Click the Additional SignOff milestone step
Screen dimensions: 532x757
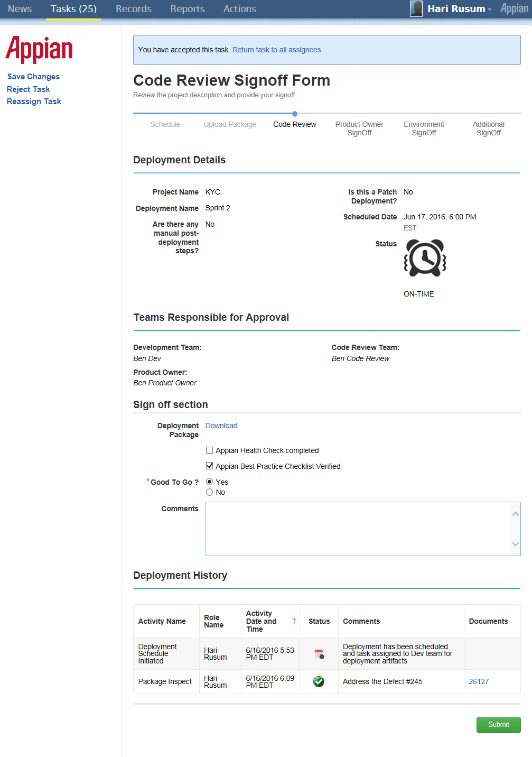click(x=489, y=128)
